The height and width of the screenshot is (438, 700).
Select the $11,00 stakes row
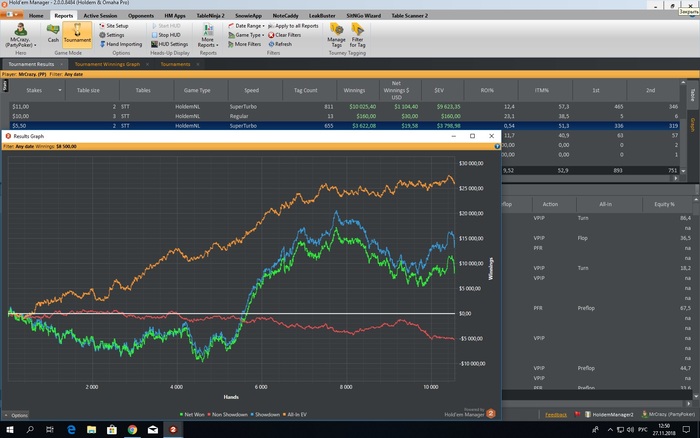[344, 107]
